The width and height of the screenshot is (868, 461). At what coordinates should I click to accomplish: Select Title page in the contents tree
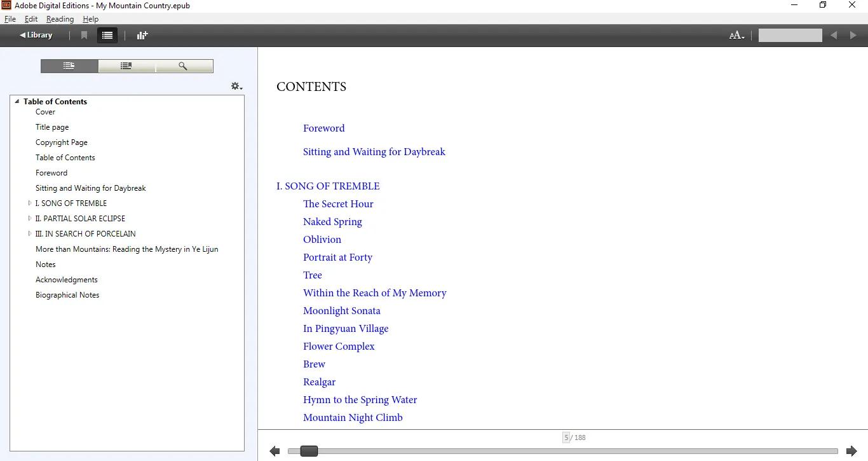(52, 127)
